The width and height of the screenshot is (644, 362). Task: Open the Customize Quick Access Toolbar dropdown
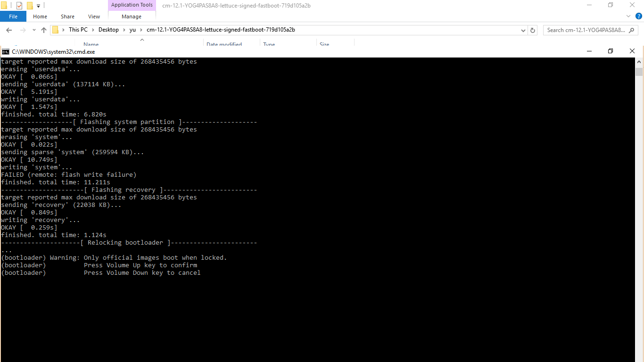pyautogui.click(x=38, y=6)
